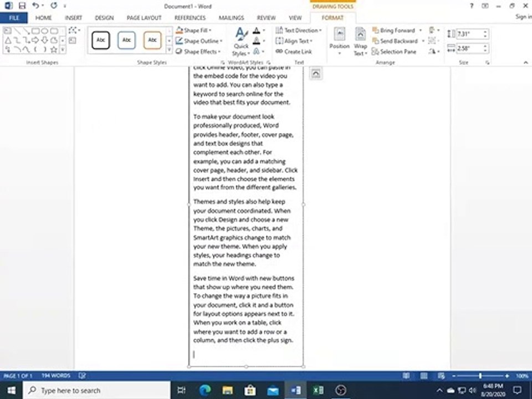
Task: Click the Draw Text Box icon
Action: coord(72,40)
